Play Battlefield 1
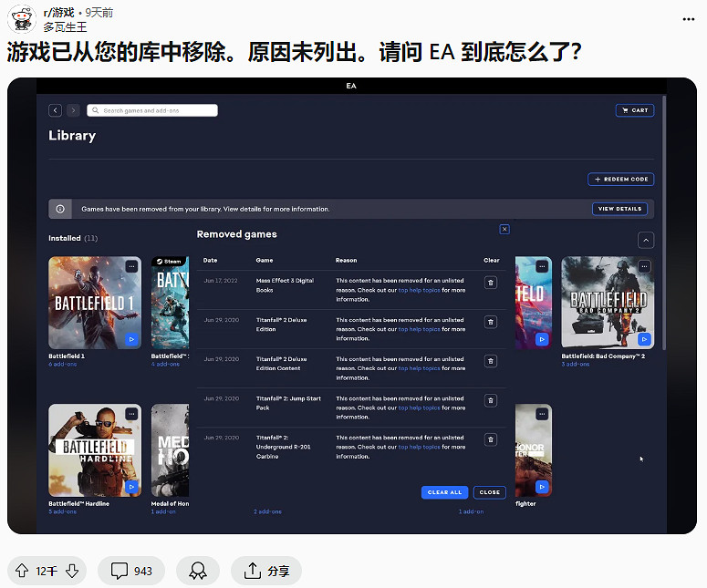The height and width of the screenshot is (588, 707). pyautogui.click(x=131, y=339)
